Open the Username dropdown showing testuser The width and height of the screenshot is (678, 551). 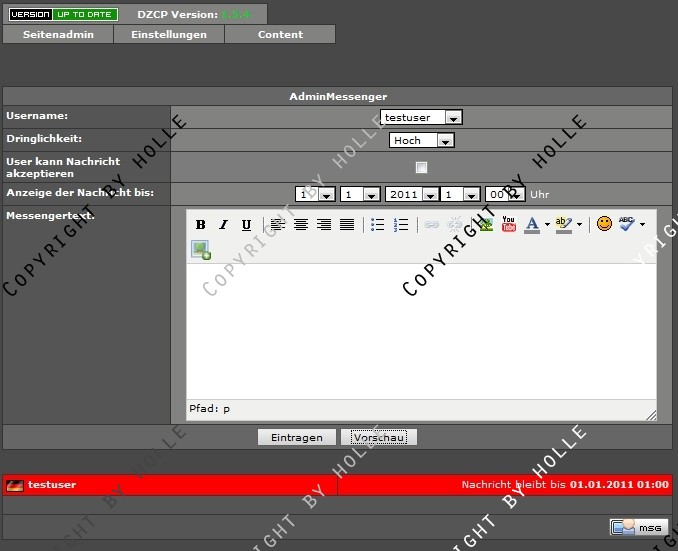(421, 117)
